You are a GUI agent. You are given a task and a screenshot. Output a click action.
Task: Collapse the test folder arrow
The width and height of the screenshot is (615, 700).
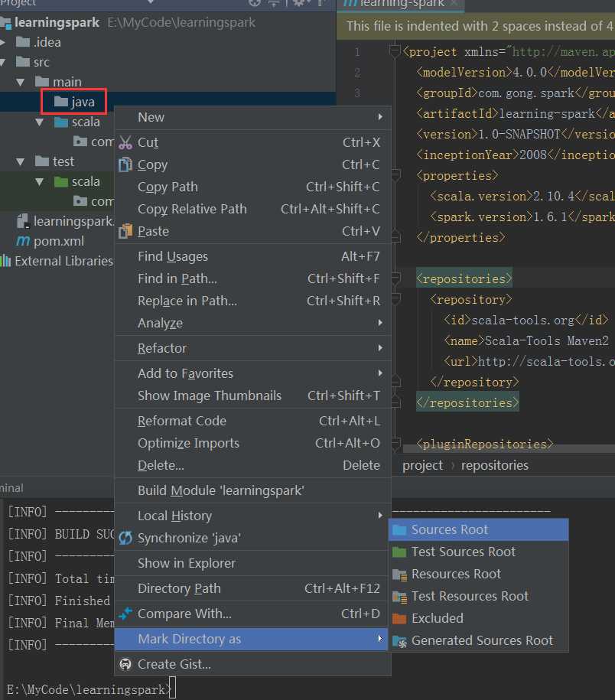(x=20, y=161)
